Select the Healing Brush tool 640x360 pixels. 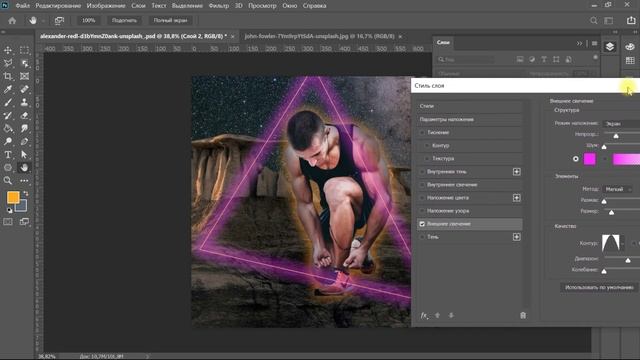pos(24,89)
